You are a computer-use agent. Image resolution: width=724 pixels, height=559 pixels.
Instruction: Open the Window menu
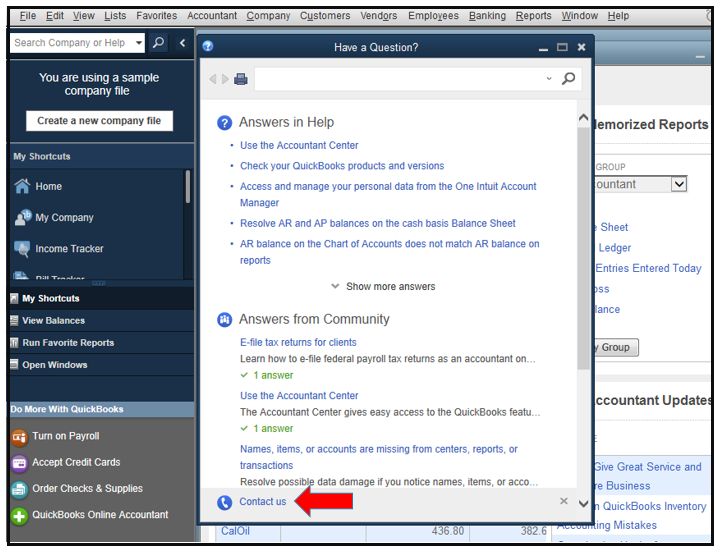[579, 16]
